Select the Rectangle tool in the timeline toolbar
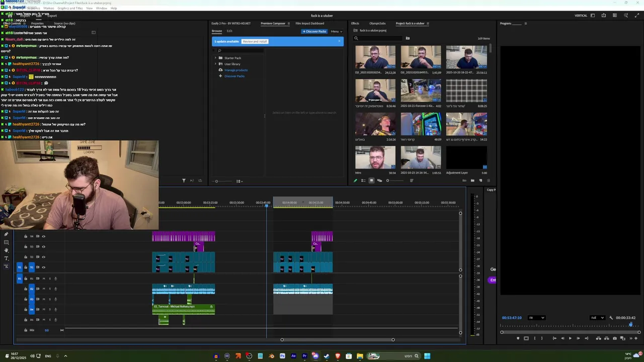This screenshot has height=362, width=644. [x=6, y=243]
